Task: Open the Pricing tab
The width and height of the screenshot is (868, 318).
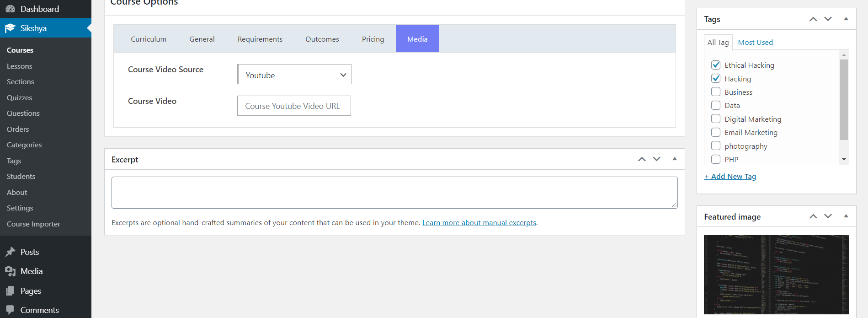Action: point(373,39)
